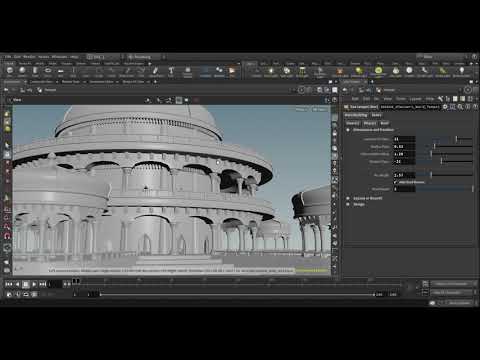Stop playback
Screen dimensions: 480x360
click(x=26, y=284)
